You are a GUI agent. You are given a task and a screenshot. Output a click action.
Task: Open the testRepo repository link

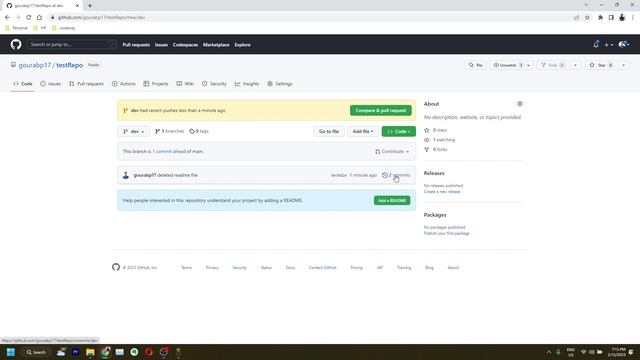(x=69, y=65)
